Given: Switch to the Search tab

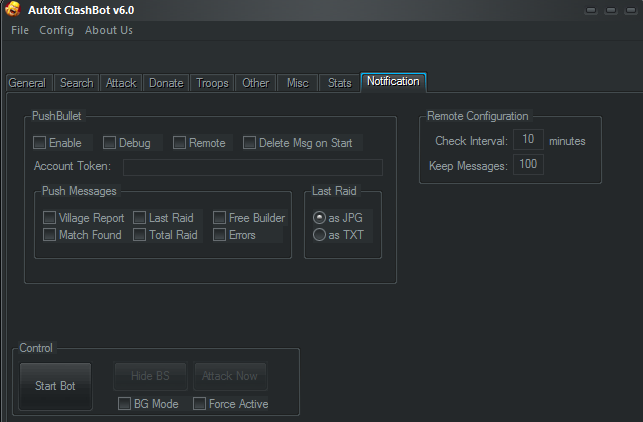Looking at the screenshot, I should [77, 83].
